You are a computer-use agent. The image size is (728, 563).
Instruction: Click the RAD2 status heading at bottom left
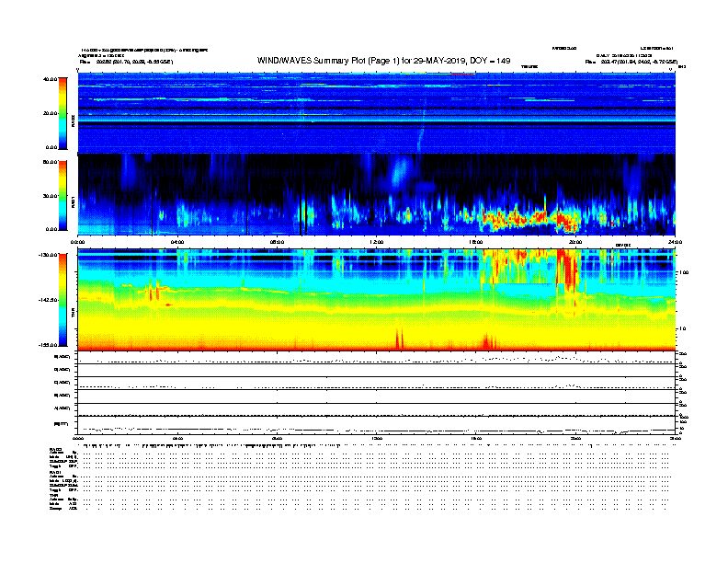56,450
